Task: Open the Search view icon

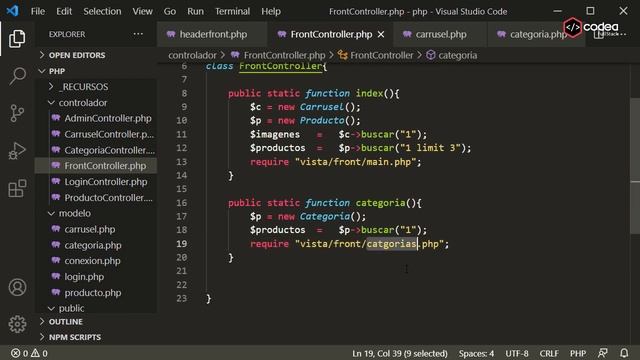Action: pyautogui.click(x=17, y=76)
